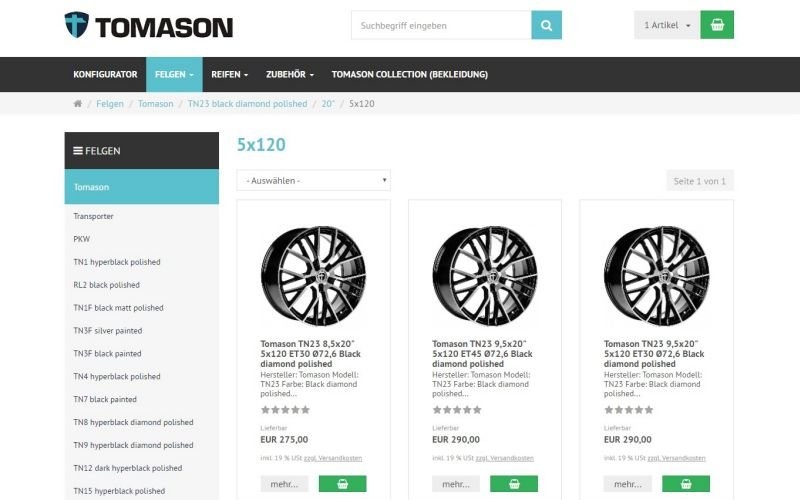Add the TN23 9,5x20" ET45 wheel to cart
800x500 pixels.
coord(514,484)
